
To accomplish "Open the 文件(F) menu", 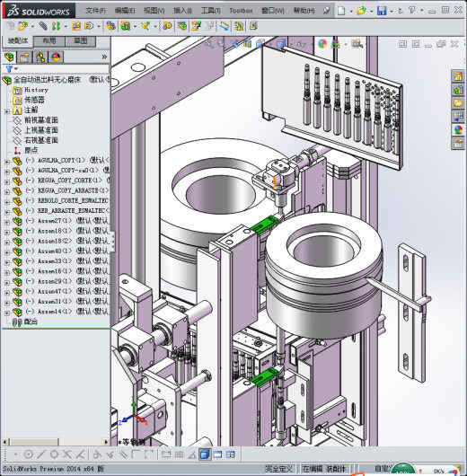I will click(x=95, y=11).
